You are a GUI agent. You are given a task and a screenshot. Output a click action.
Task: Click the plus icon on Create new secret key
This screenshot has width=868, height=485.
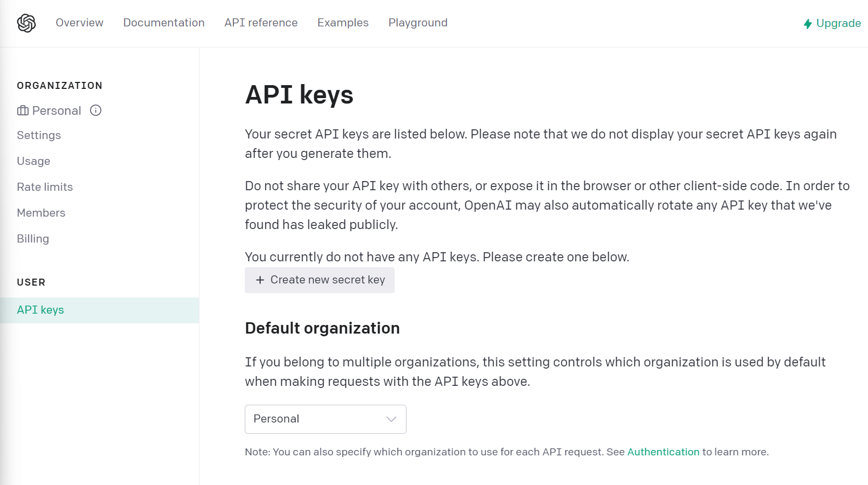click(x=260, y=280)
